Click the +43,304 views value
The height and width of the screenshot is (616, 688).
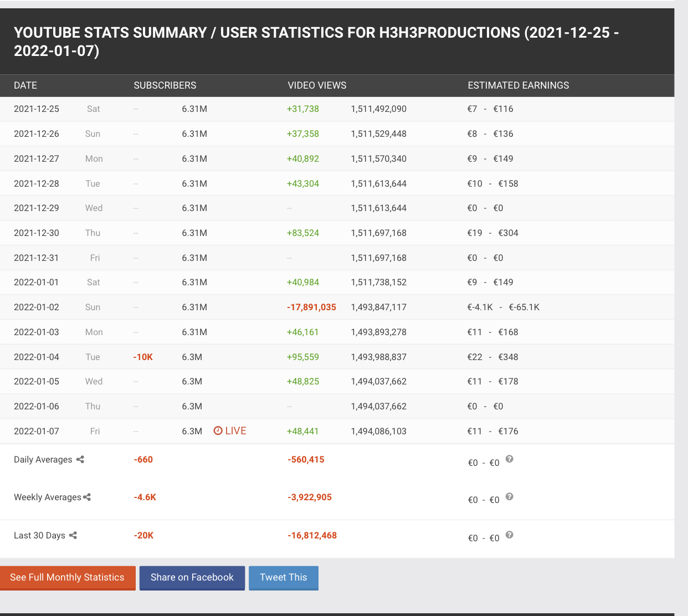click(x=303, y=184)
